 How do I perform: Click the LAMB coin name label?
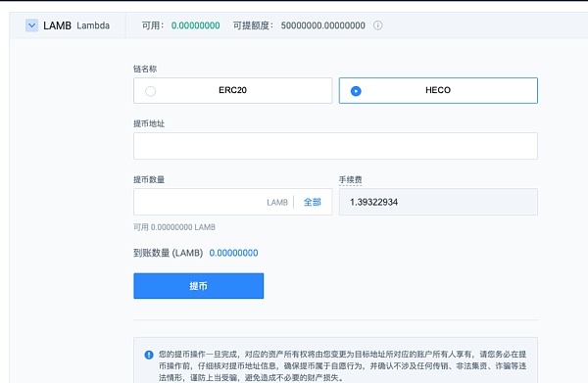coord(58,25)
